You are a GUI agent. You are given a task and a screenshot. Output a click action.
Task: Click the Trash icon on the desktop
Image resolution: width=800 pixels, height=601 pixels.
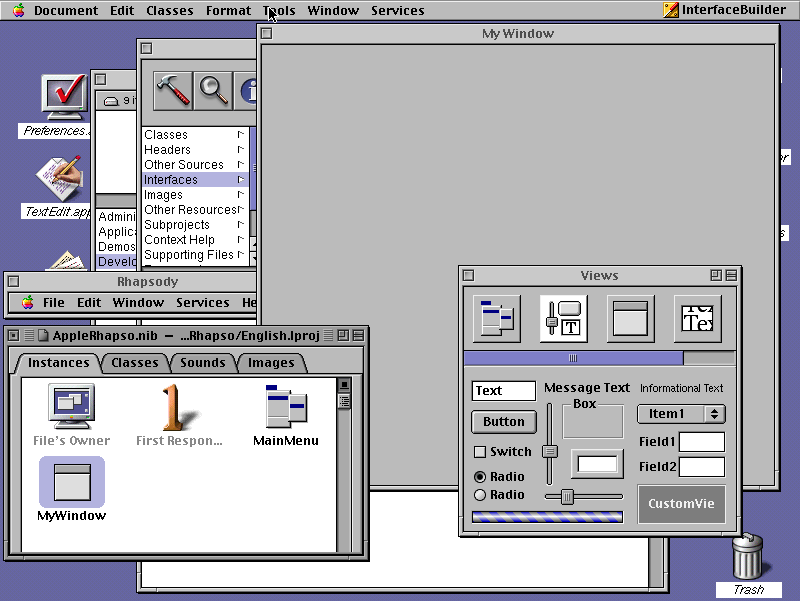pos(747,557)
